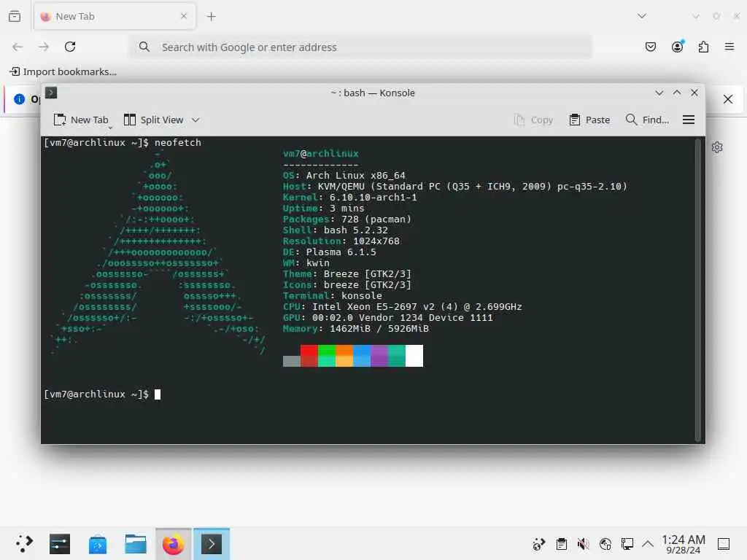Click the muted volume tray icon
This screenshot has height=560, width=747.
583,544
